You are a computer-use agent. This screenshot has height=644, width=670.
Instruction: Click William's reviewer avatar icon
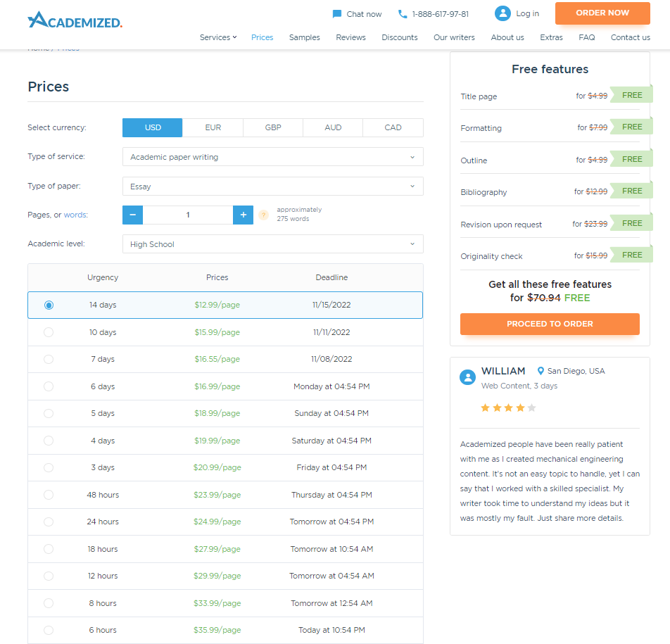(x=467, y=377)
